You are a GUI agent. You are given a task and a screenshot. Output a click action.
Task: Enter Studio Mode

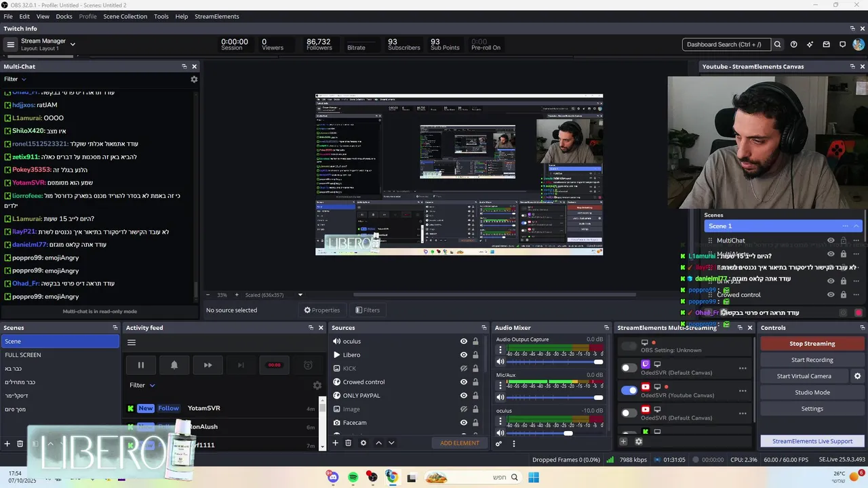point(812,392)
